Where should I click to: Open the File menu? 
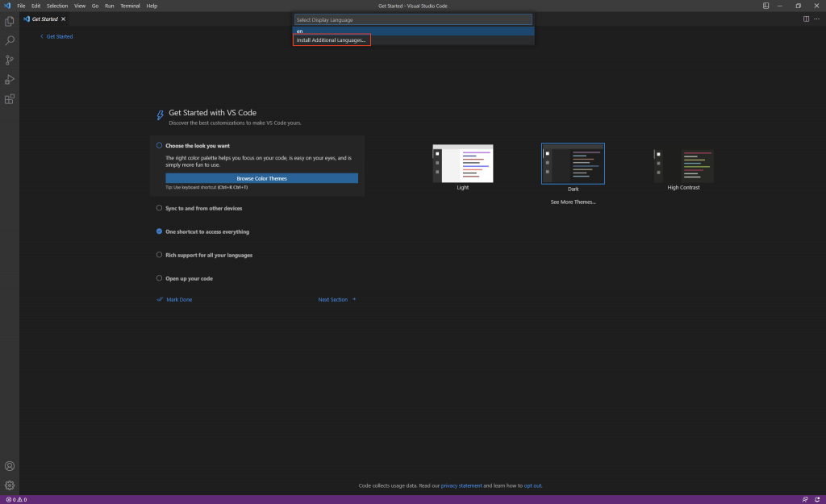click(x=21, y=6)
